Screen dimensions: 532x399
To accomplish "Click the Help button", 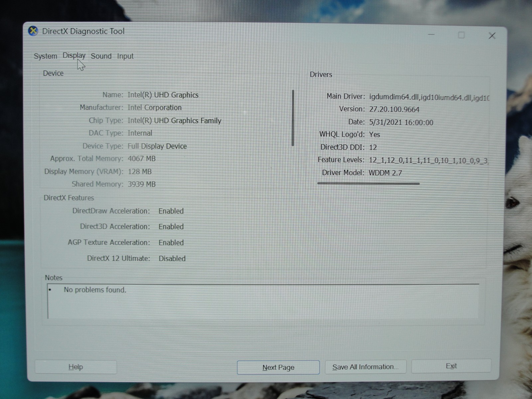I will (76, 367).
